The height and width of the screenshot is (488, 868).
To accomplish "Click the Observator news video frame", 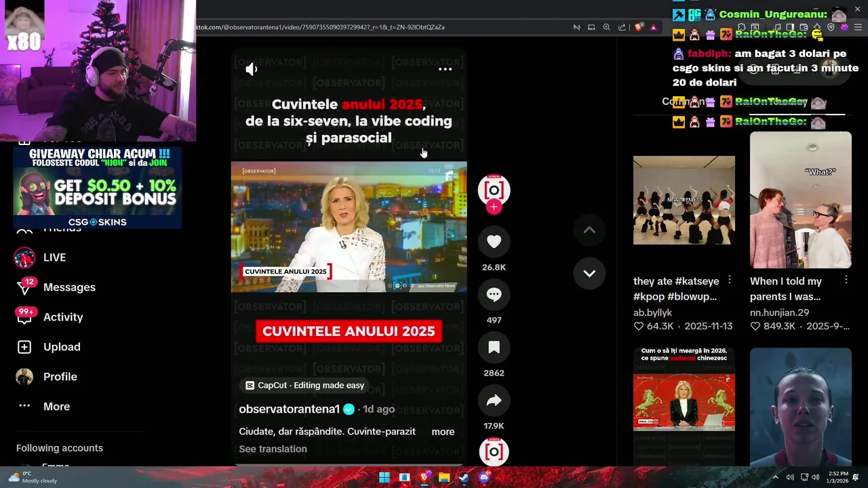I will 349,226.
